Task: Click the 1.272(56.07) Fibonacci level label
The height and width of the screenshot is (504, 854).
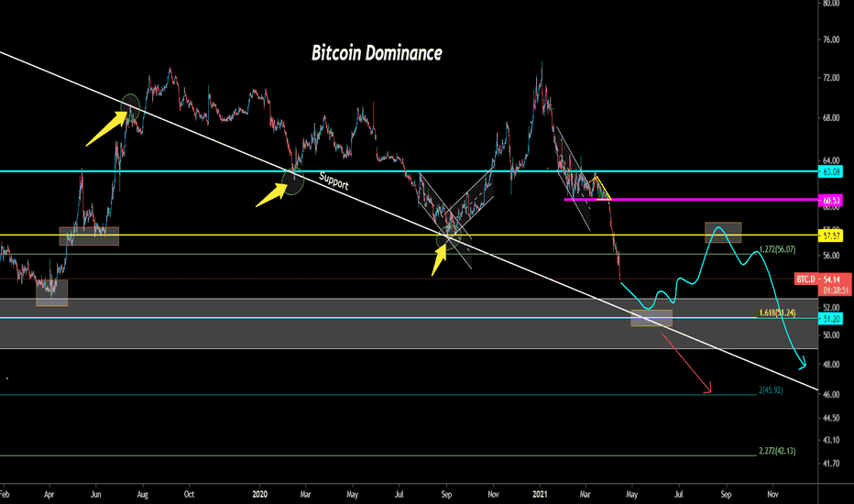Action: tap(777, 249)
